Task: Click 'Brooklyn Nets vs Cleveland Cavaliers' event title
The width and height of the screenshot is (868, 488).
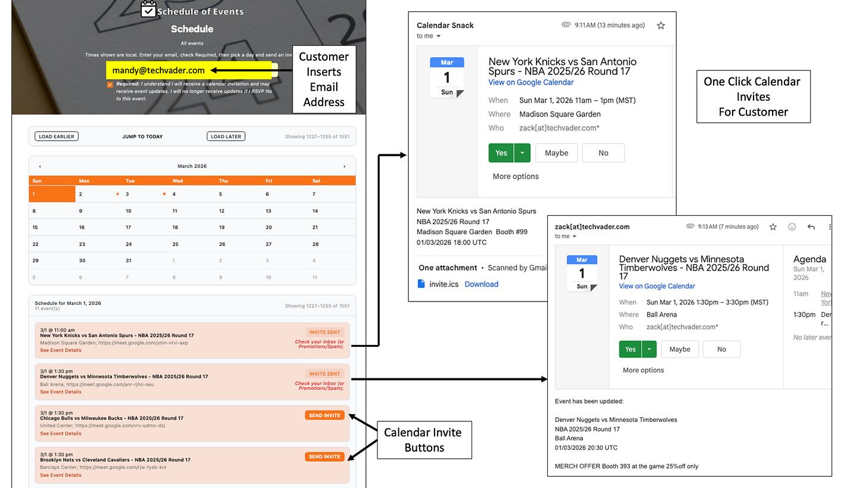Action: (x=115, y=460)
